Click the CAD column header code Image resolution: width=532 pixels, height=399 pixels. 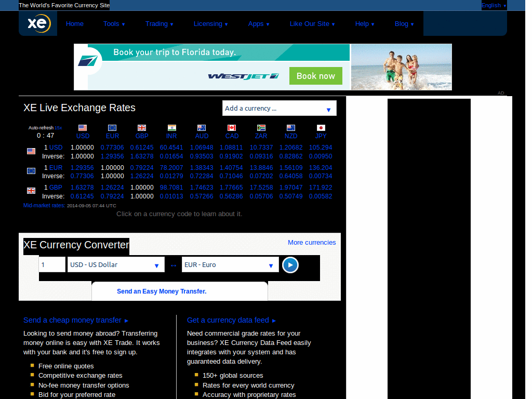pos(232,136)
